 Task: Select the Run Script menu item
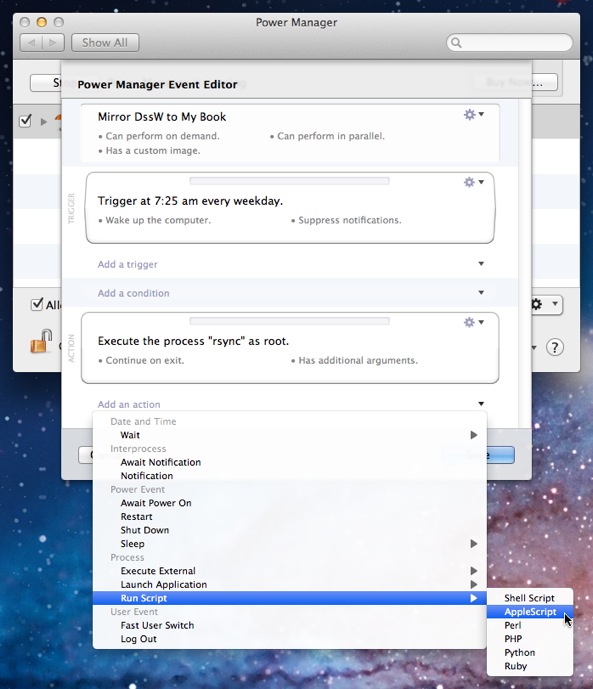click(290, 598)
